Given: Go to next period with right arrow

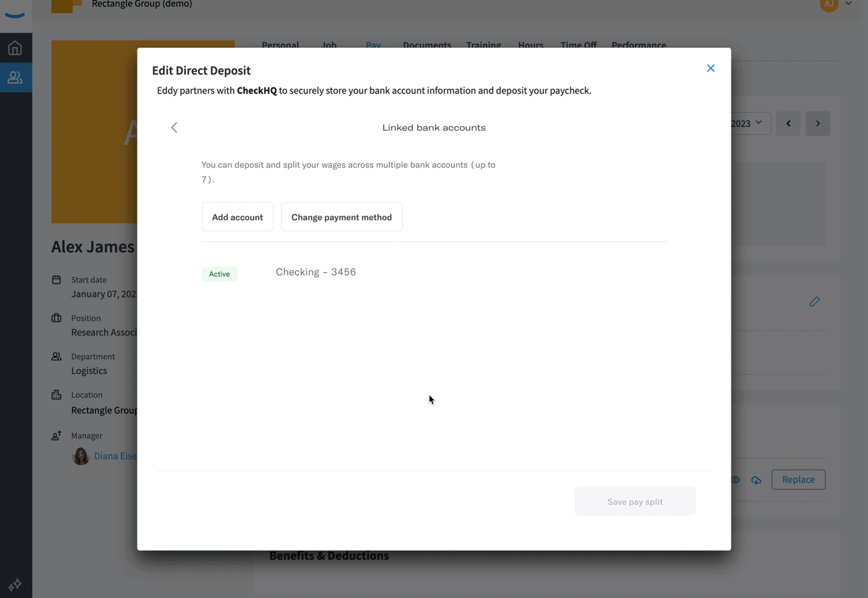Looking at the screenshot, I should (818, 123).
